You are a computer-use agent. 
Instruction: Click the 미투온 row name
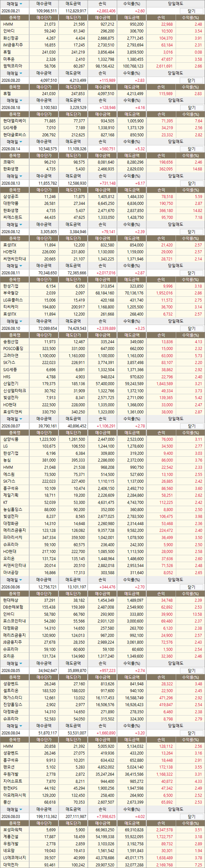pyautogui.click(x=9, y=59)
